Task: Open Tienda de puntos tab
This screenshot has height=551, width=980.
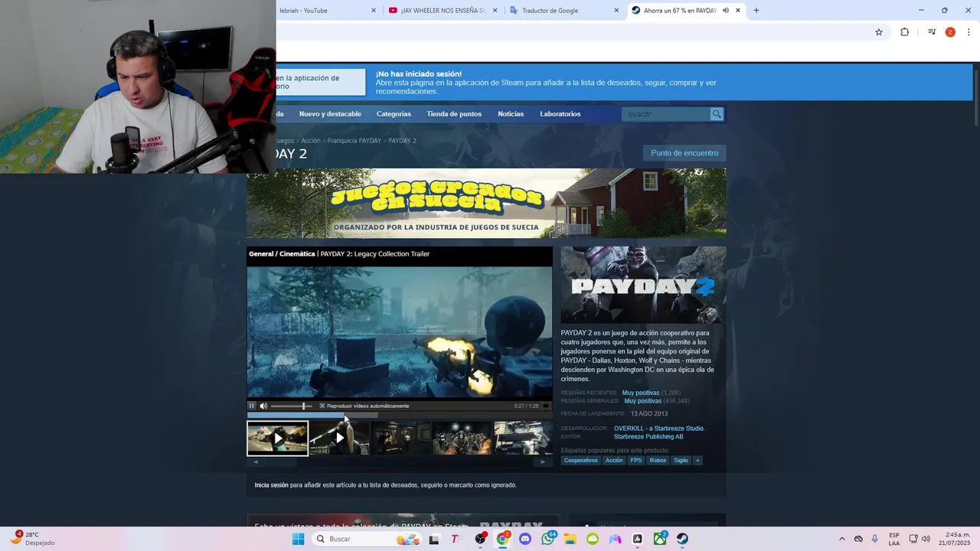Action: tap(454, 114)
